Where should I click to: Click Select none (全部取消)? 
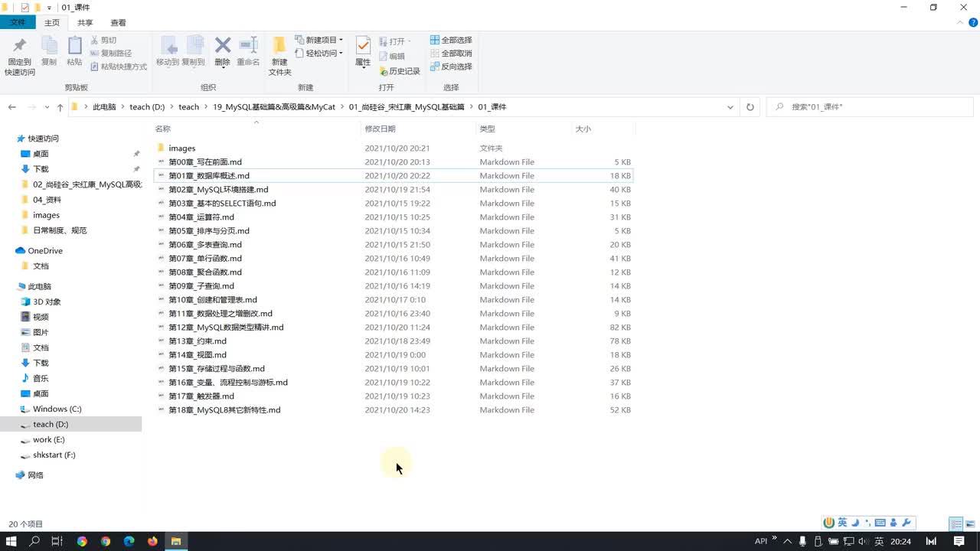pyautogui.click(x=451, y=54)
